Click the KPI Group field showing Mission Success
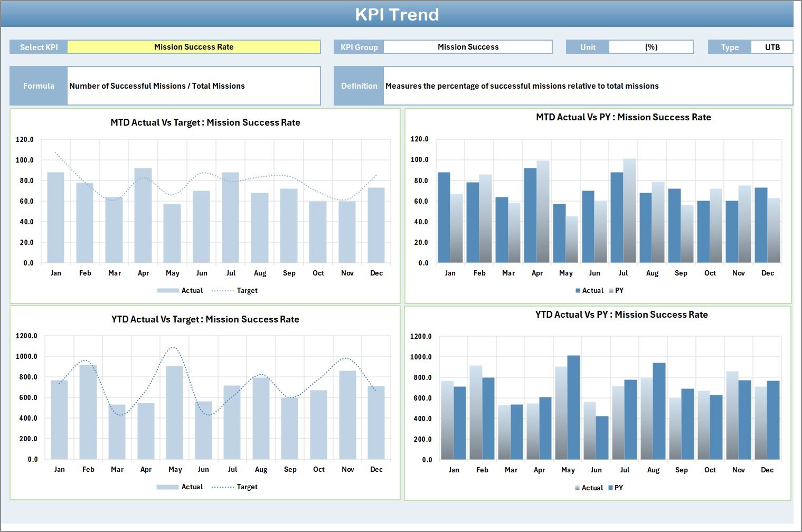This screenshot has height=532, width=802. coord(468,46)
